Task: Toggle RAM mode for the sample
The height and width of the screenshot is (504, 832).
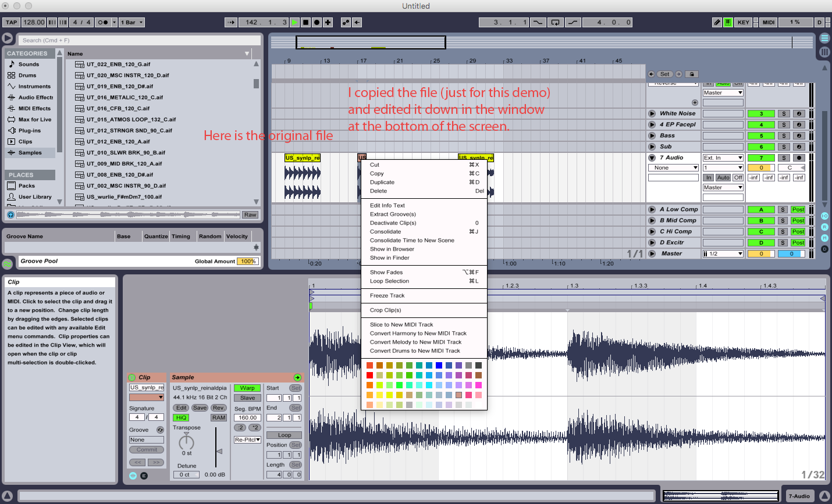Action: coord(219,417)
